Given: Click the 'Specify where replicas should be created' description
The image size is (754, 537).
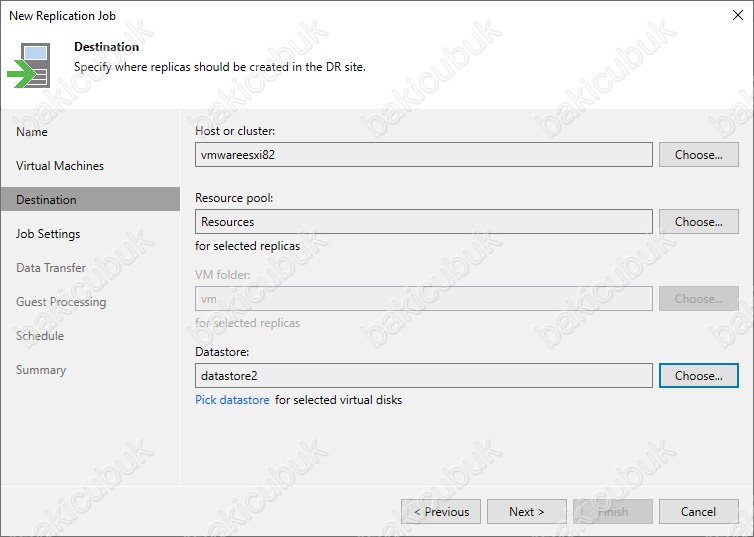Looking at the screenshot, I should click(220, 67).
